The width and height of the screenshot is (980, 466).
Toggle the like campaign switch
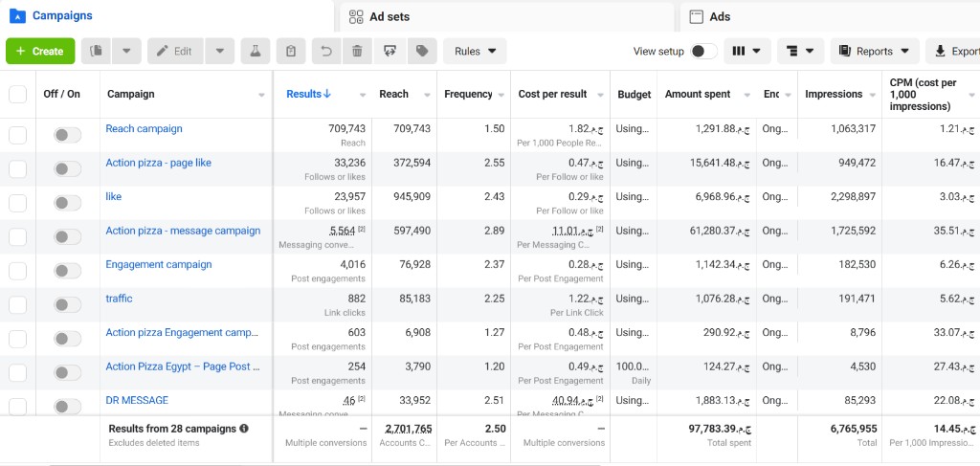point(68,203)
